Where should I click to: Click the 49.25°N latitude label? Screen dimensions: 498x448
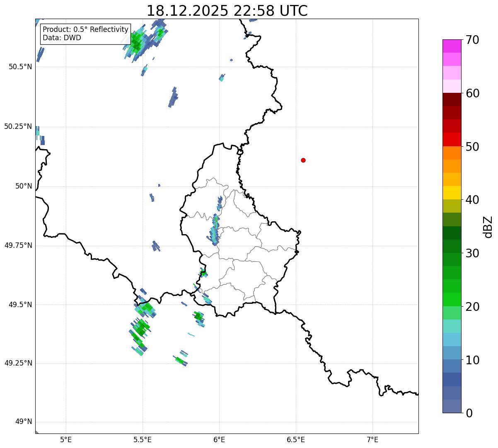[18, 363]
